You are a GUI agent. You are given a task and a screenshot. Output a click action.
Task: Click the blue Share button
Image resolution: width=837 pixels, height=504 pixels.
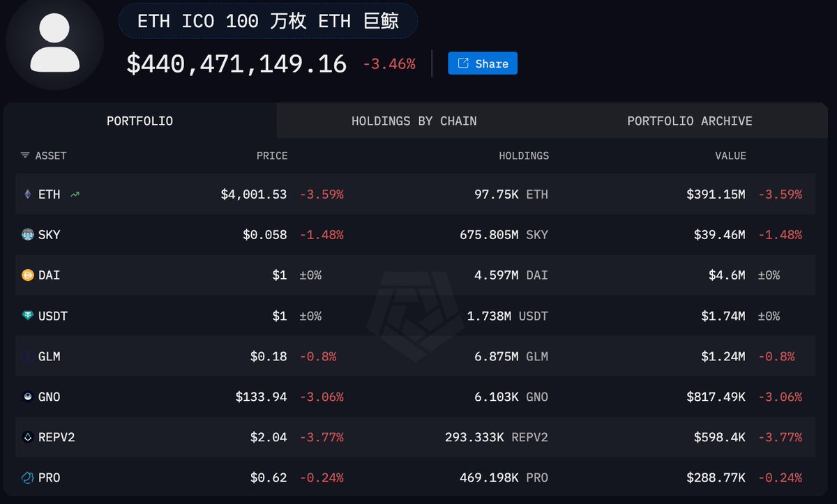[483, 63]
